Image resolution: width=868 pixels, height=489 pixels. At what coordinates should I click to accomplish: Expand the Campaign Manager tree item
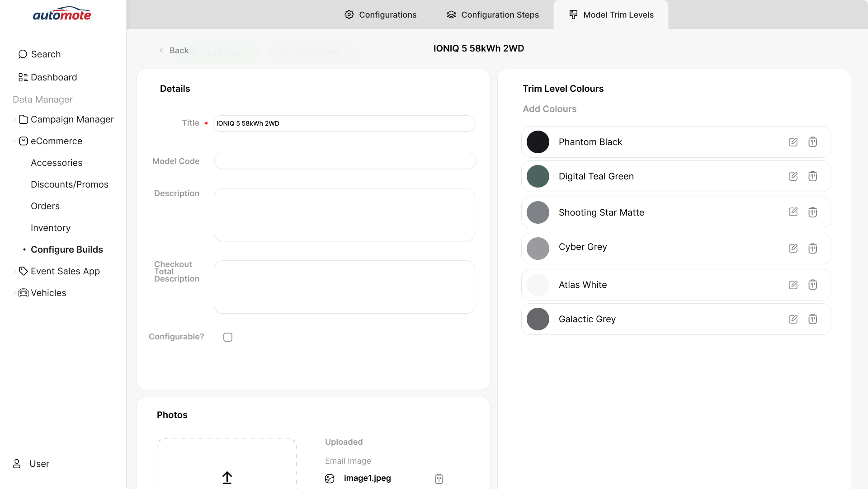[14, 119]
